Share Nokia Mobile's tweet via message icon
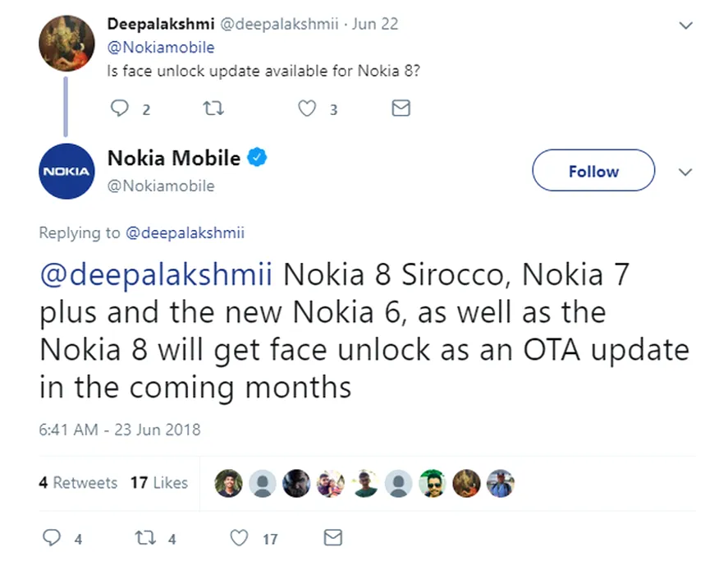The width and height of the screenshot is (728, 575). click(332, 538)
